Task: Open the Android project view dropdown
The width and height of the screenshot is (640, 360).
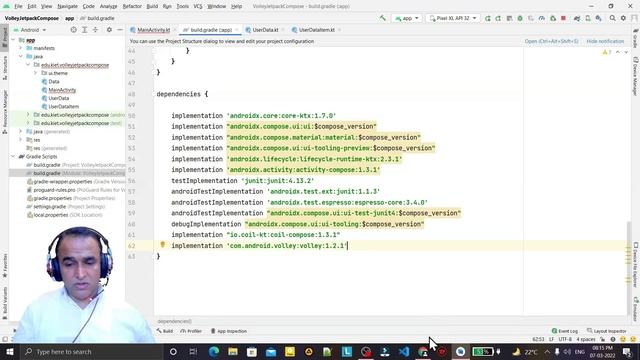Action: click(x=30, y=30)
